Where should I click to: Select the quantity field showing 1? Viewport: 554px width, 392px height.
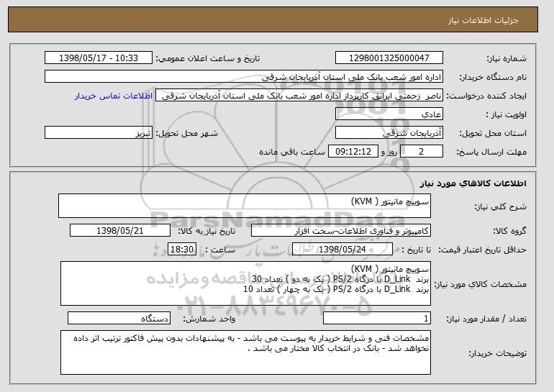click(x=377, y=319)
